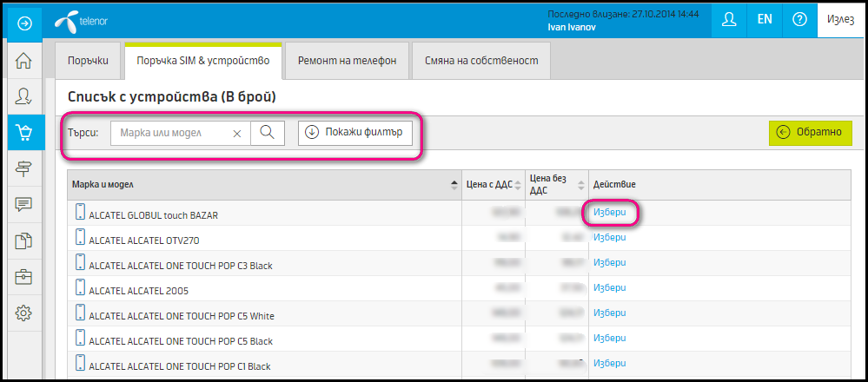The height and width of the screenshot is (382, 868).
Task: Click phone icon for ALCATEL ALCATEL OTV270
Action: pyautogui.click(x=80, y=238)
